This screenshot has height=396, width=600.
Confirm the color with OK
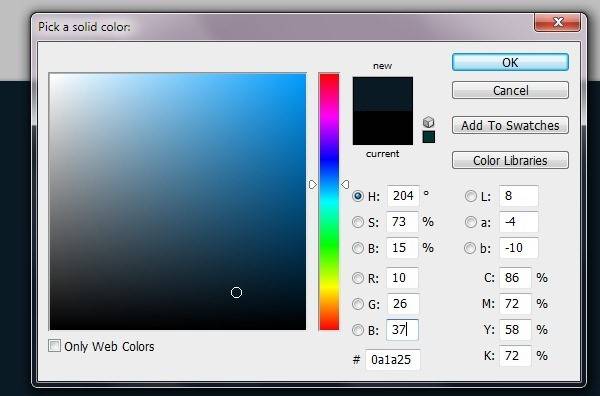click(x=510, y=62)
